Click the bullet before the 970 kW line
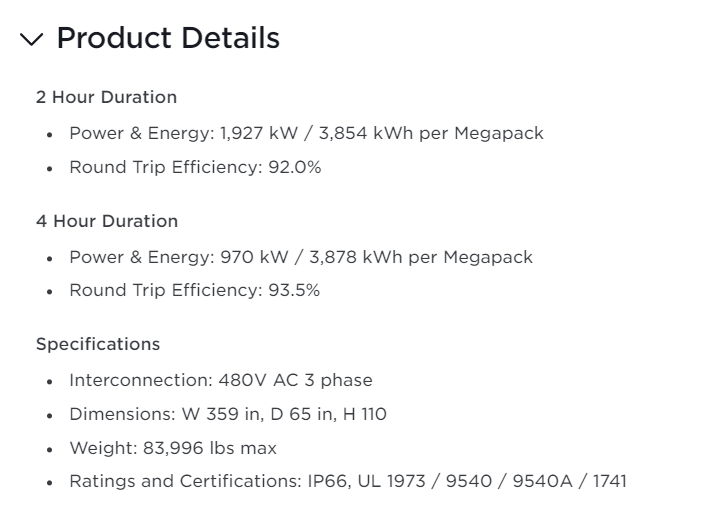 pos(50,258)
